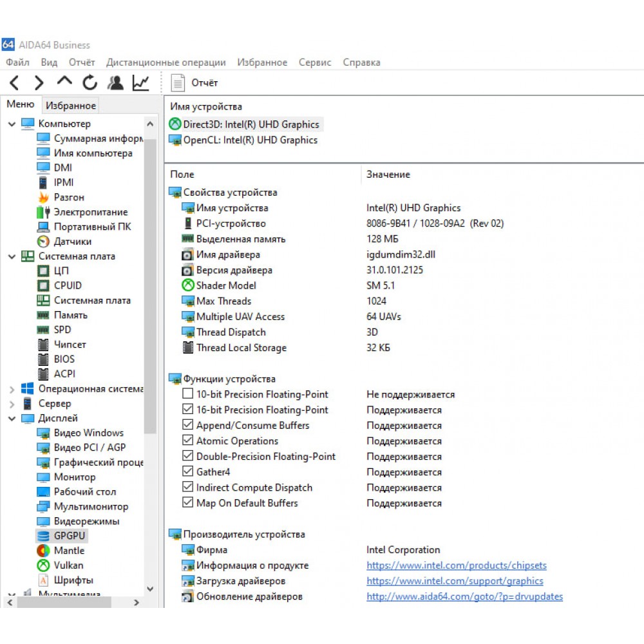Collapse the Компьютер tree node
This screenshot has height=644, width=644.
click(x=12, y=124)
